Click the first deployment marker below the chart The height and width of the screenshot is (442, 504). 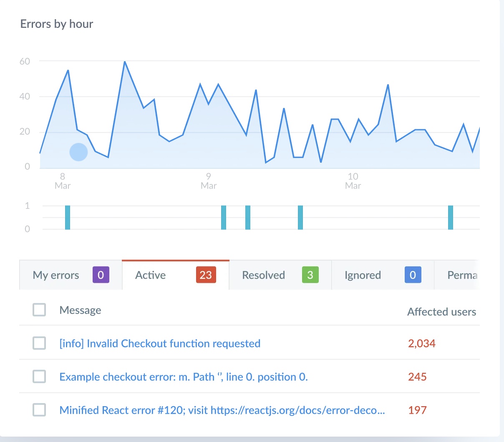pyautogui.click(x=68, y=217)
